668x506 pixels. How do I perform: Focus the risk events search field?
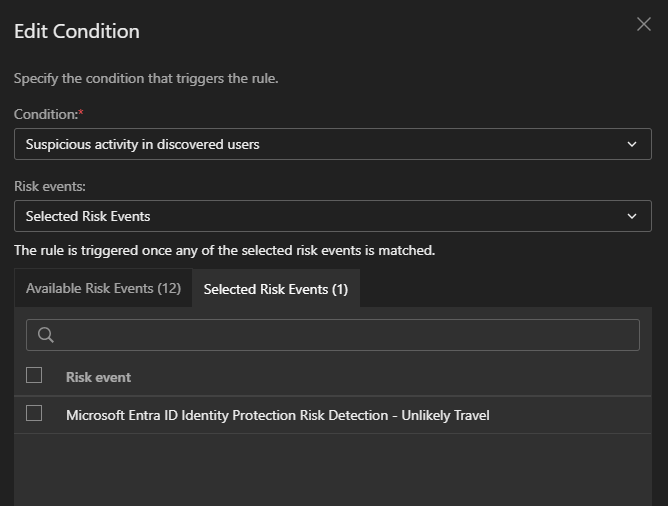(345, 335)
